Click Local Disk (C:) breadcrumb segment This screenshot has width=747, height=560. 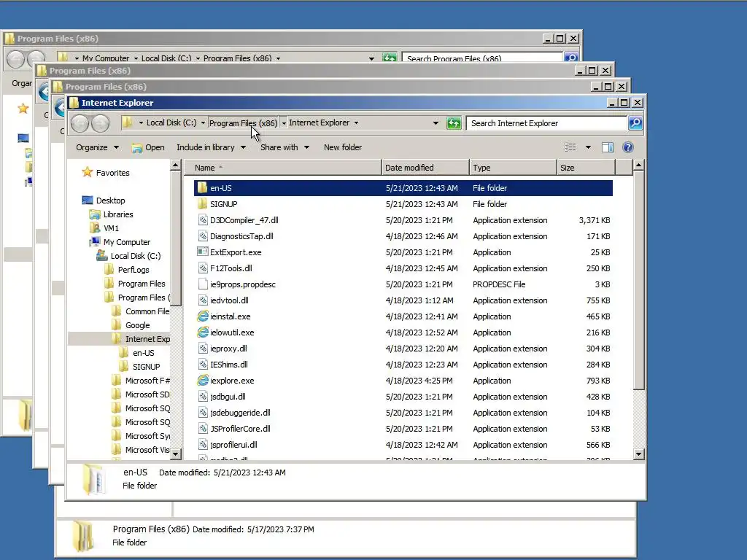pyautogui.click(x=171, y=122)
